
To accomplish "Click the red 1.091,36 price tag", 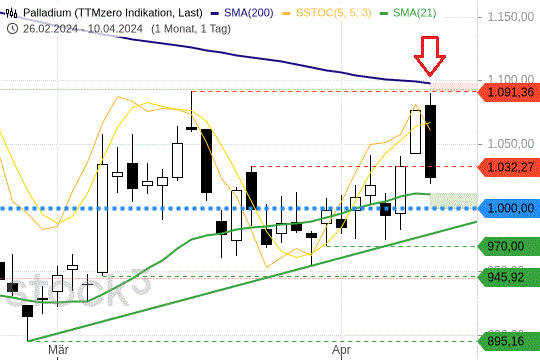I will click(509, 92).
